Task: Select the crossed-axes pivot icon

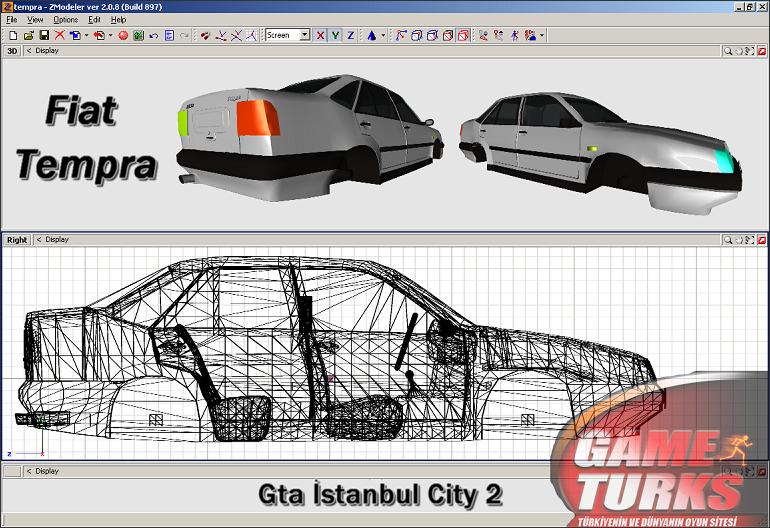Action: (236, 35)
